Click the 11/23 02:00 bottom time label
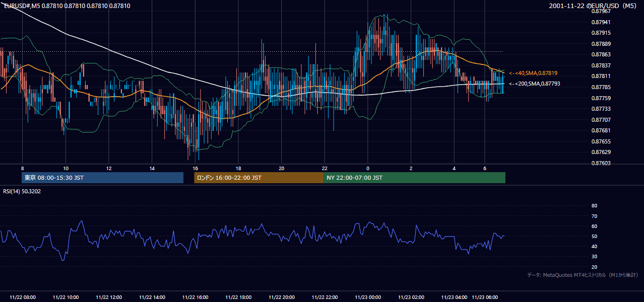644x302 pixels. tap(411, 297)
